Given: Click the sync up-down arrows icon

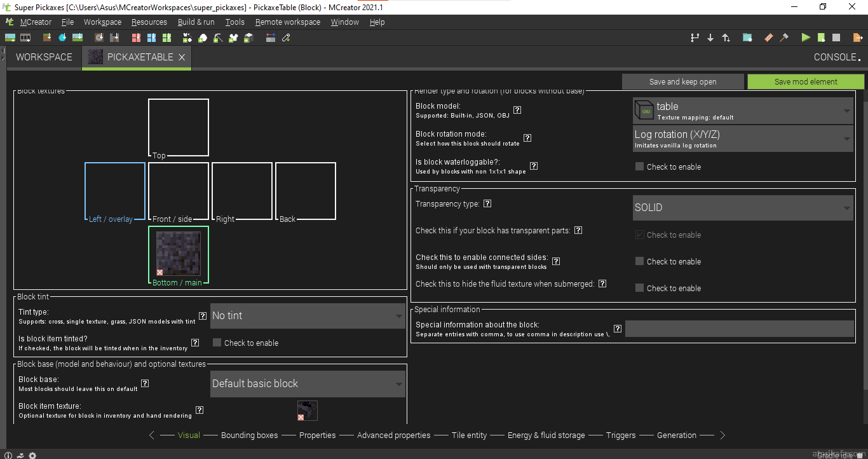Looking at the screenshot, I should 726,38.
